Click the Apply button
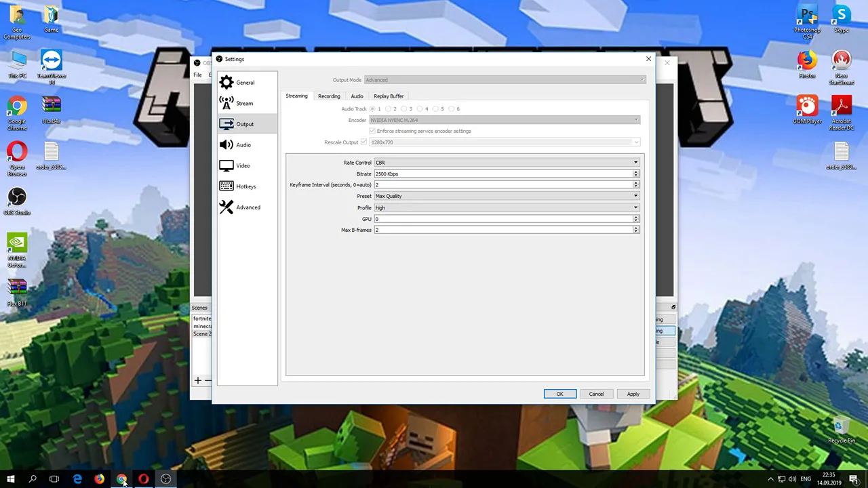The width and height of the screenshot is (868, 488). pos(633,394)
